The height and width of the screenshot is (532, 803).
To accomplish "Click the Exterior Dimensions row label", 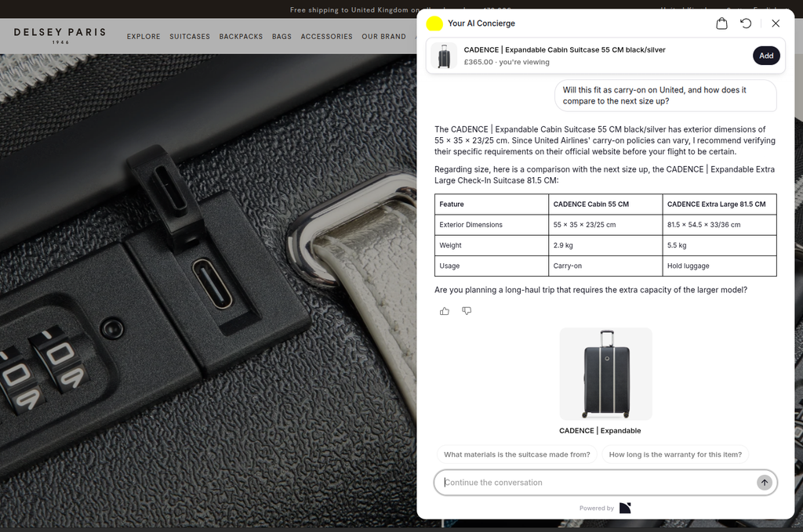I will [492, 225].
